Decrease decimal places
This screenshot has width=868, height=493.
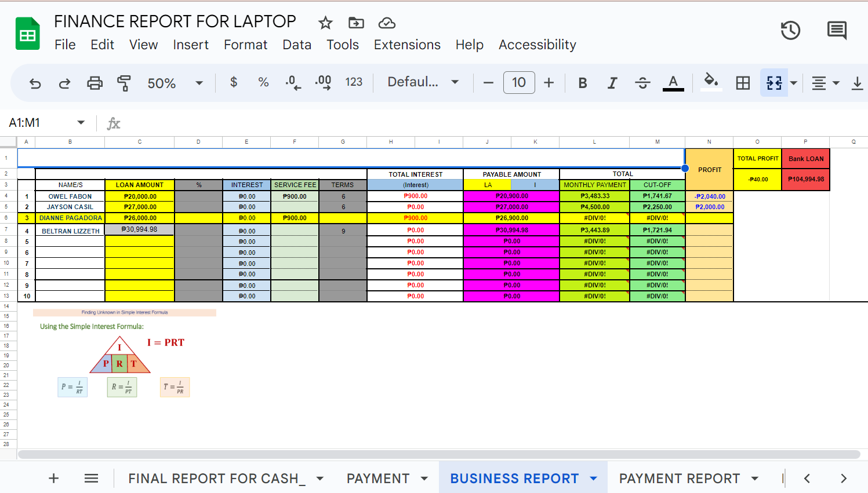pos(293,82)
